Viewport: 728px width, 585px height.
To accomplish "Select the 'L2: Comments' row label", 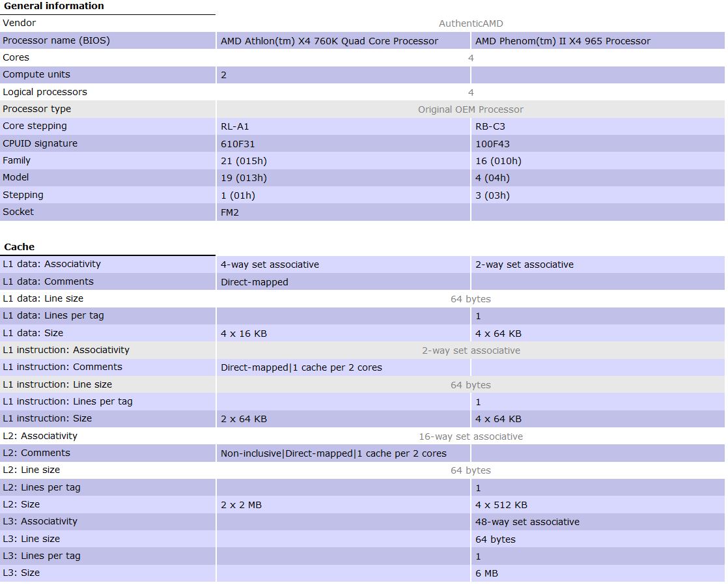I will (36, 453).
